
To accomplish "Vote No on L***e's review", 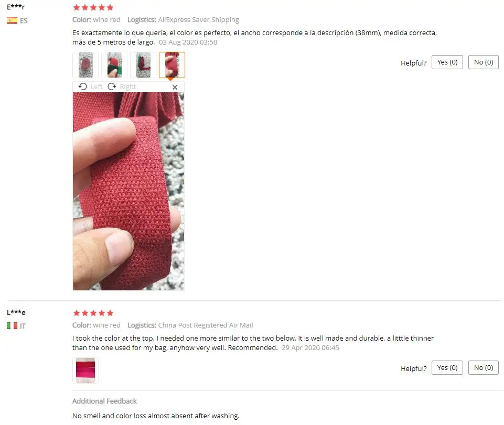I will (x=484, y=367).
